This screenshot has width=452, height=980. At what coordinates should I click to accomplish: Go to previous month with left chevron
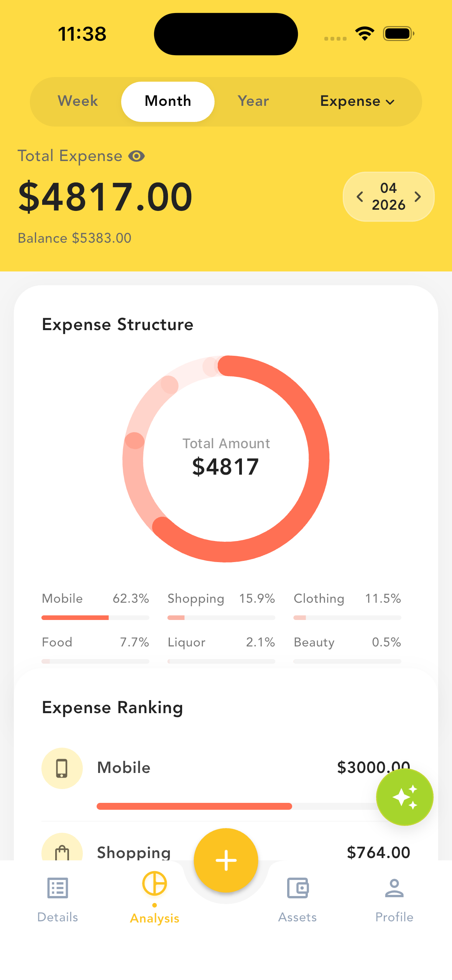pyautogui.click(x=360, y=197)
